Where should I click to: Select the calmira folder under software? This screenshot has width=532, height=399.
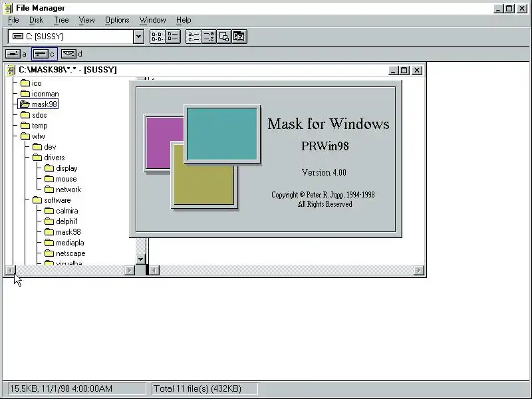[x=61, y=211]
